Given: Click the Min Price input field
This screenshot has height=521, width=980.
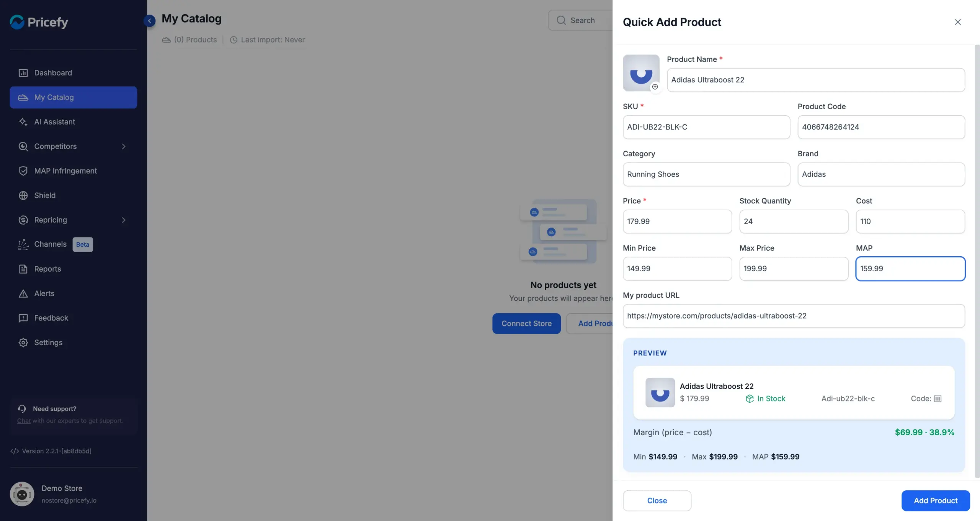Looking at the screenshot, I should click(677, 269).
